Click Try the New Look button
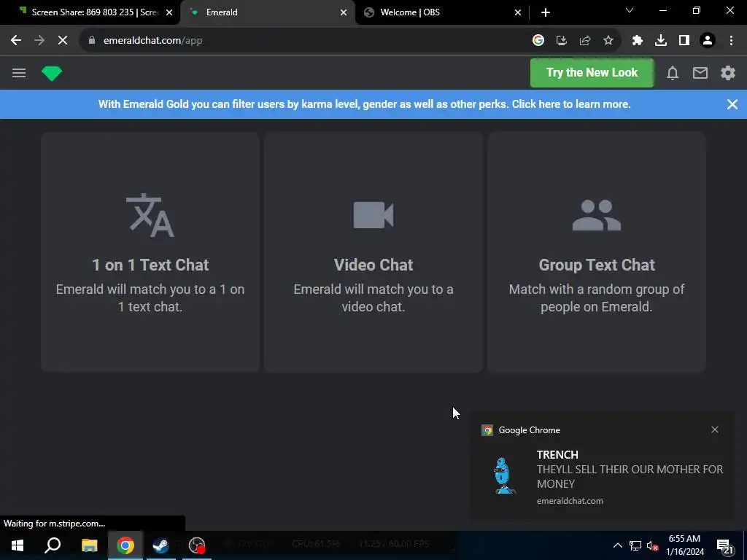The height and width of the screenshot is (560, 747). coord(592,73)
